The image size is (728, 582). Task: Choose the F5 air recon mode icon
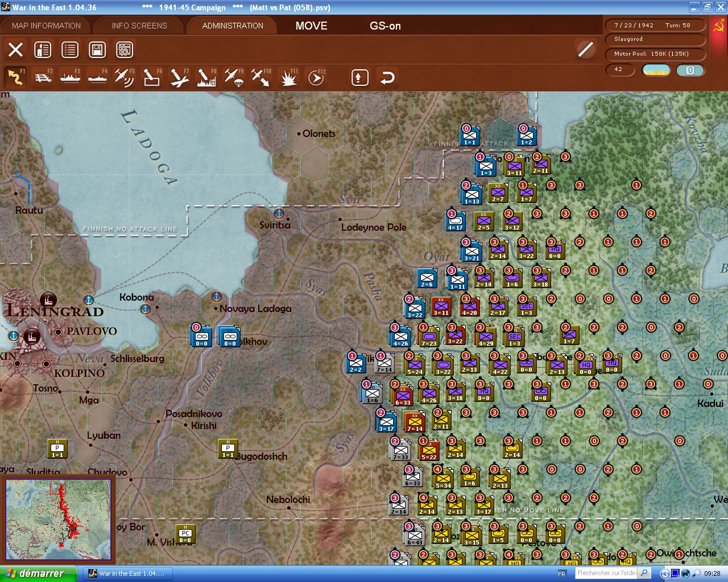[125, 77]
